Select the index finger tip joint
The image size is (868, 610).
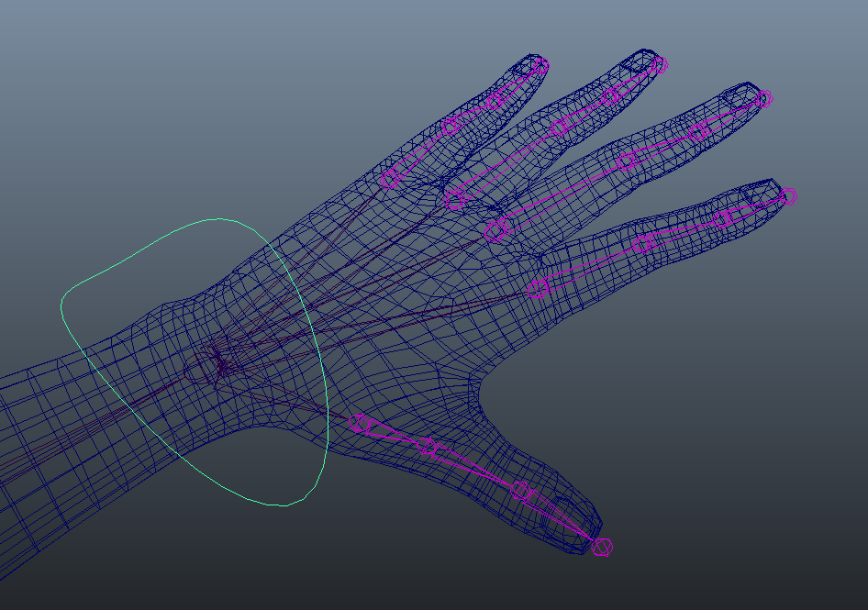(x=788, y=196)
